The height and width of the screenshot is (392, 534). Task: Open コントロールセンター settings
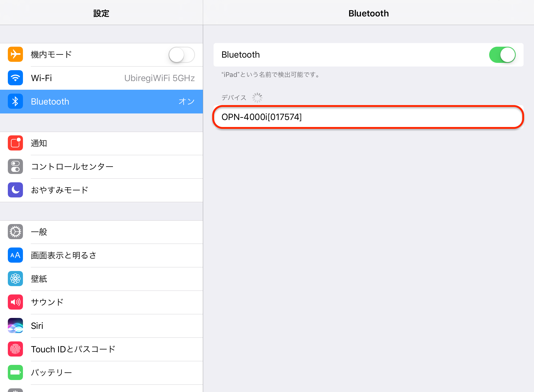(101, 167)
